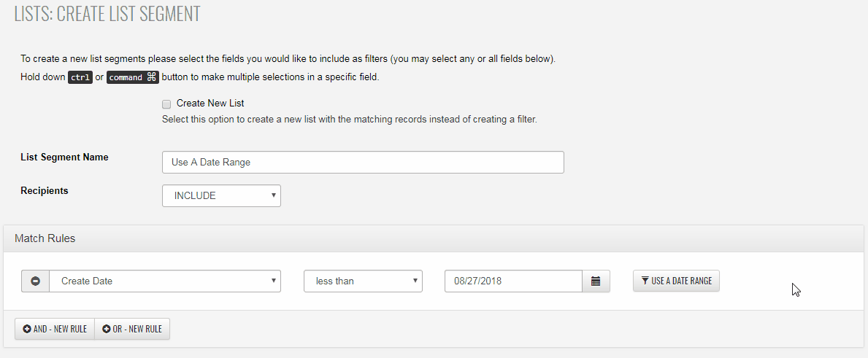Open the Recipients INCLUDE dropdown
Screen dimensions: 868x358
click(x=221, y=195)
